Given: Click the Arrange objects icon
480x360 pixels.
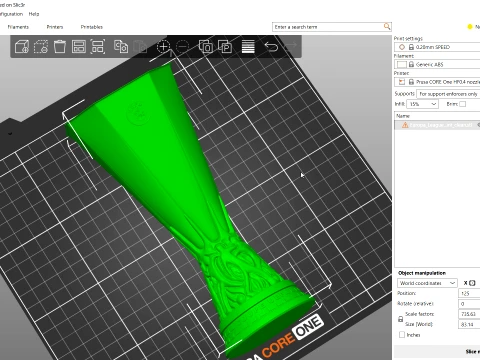Looking at the screenshot, I should point(79,47).
